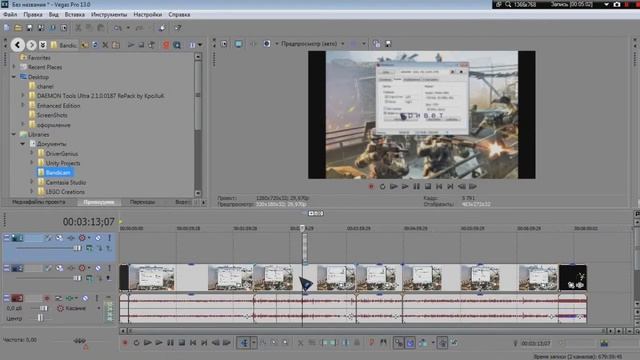Collapse the Документы tree node
Screen dimensions: 640x360
click(x=23, y=144)
